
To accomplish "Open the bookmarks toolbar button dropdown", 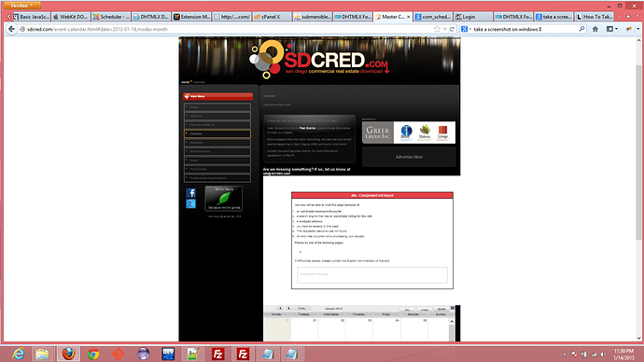I will (x=612, y=29).
